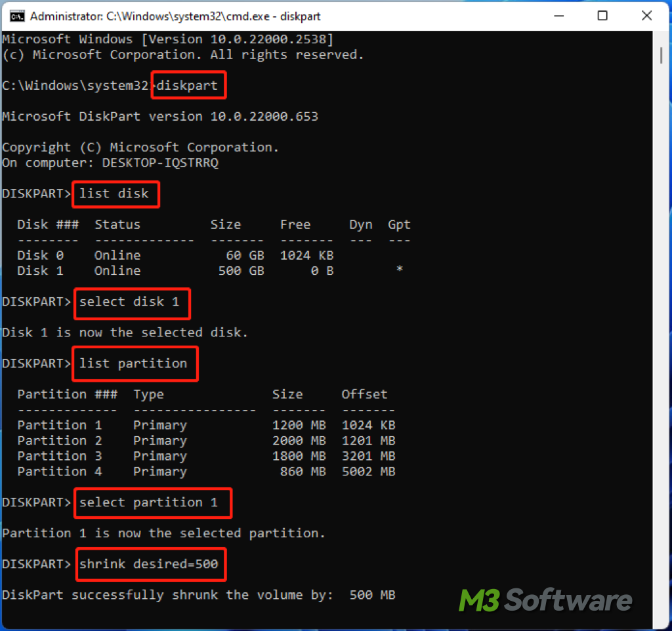Click 'On computer: DESKTOP-IQSTRRQ' line

coord(110,163)
